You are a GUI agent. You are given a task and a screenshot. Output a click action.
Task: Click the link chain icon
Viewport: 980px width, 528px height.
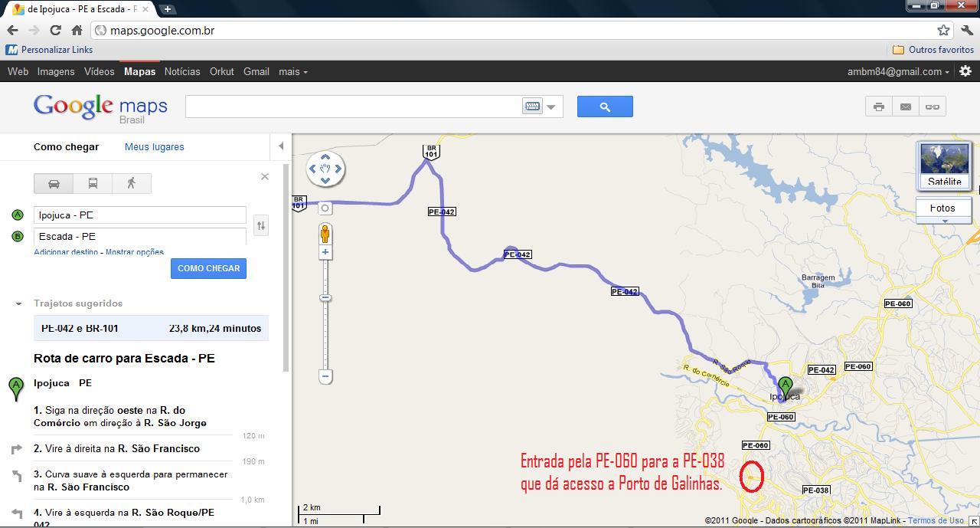[x=933, y=107]
